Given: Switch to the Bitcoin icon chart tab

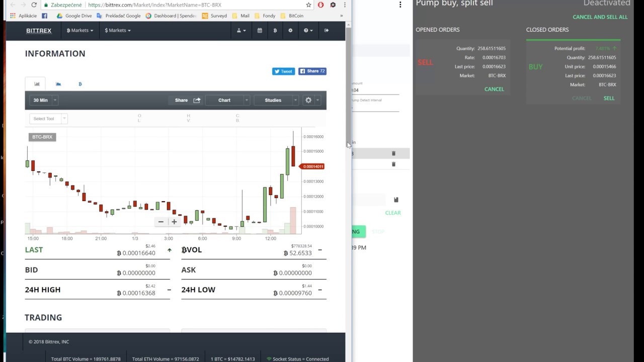Looking at the screenshot, I should (x=80, y=84).
